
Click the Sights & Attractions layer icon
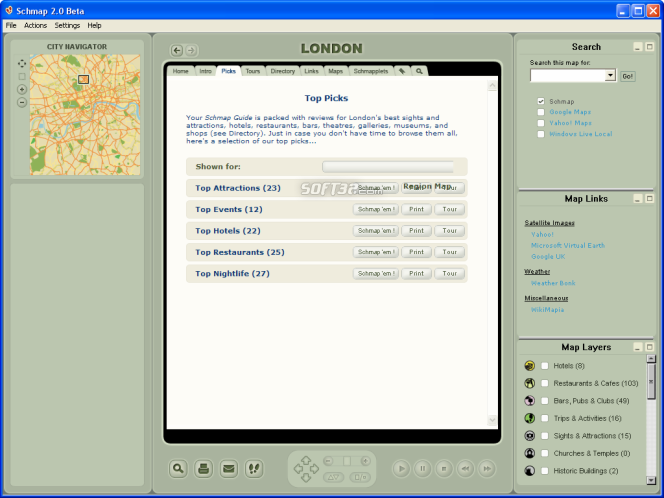[529, 436]
